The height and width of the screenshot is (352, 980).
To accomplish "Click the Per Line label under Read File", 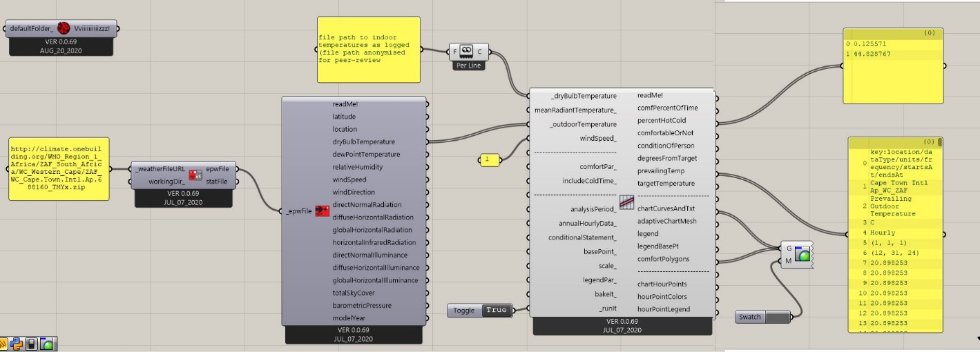I will [x=466, y=66].
